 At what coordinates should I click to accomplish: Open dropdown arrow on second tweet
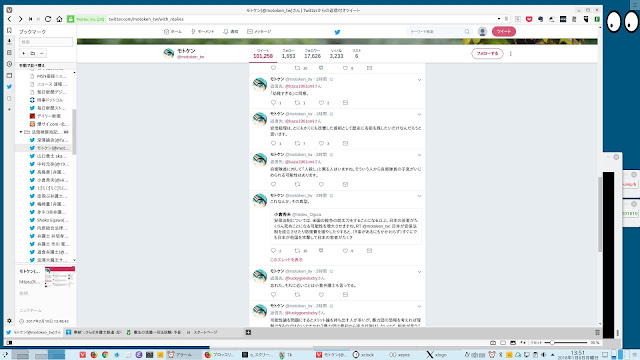[x=419, y=115]
